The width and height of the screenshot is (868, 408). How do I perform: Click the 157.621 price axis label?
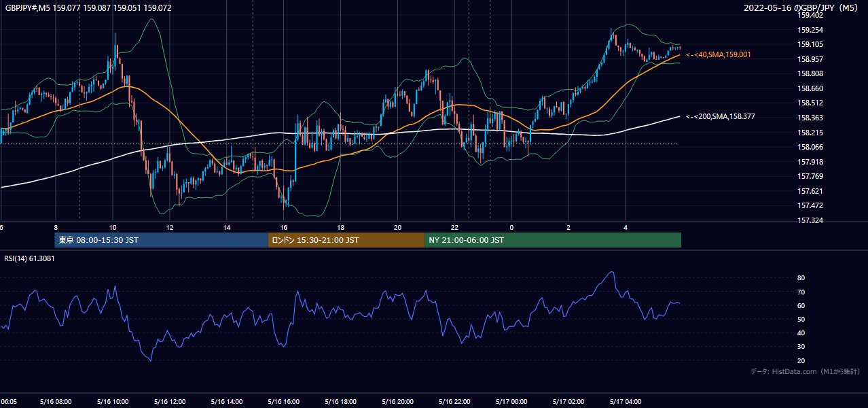810,191
